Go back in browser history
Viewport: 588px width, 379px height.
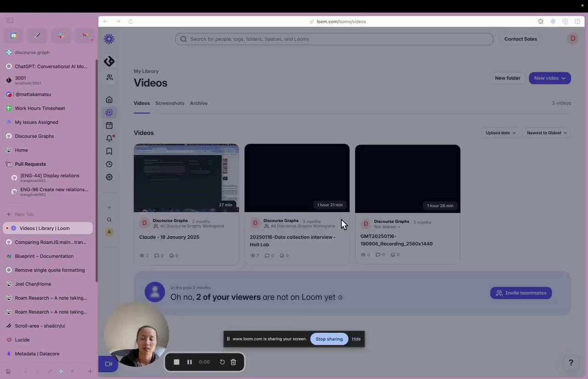pyautogui.click(x=106, y=22)
